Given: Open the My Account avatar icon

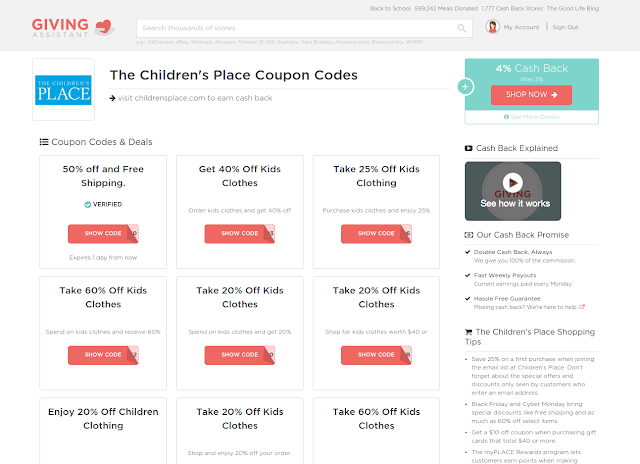Looking at the screenshot, I should point(492,27).
